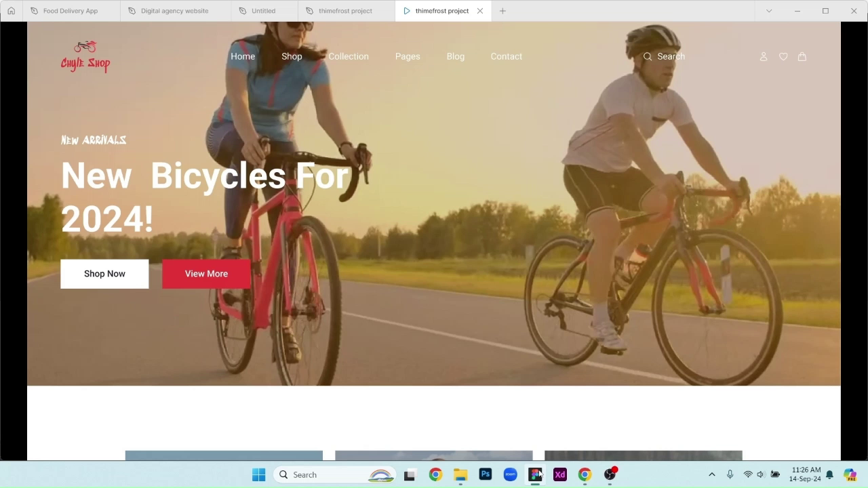
Task: Click the Search magnifier in the site header
Action: pos(648,56)
